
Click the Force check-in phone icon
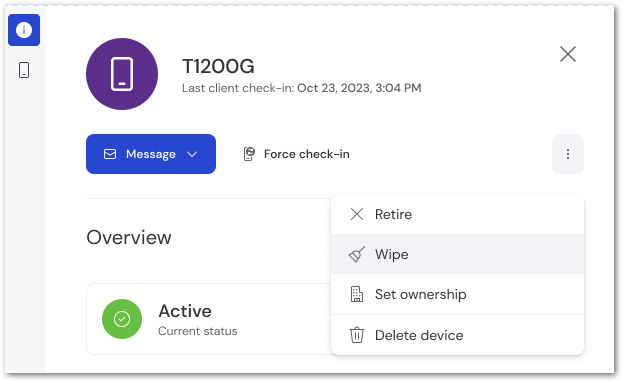249,154
